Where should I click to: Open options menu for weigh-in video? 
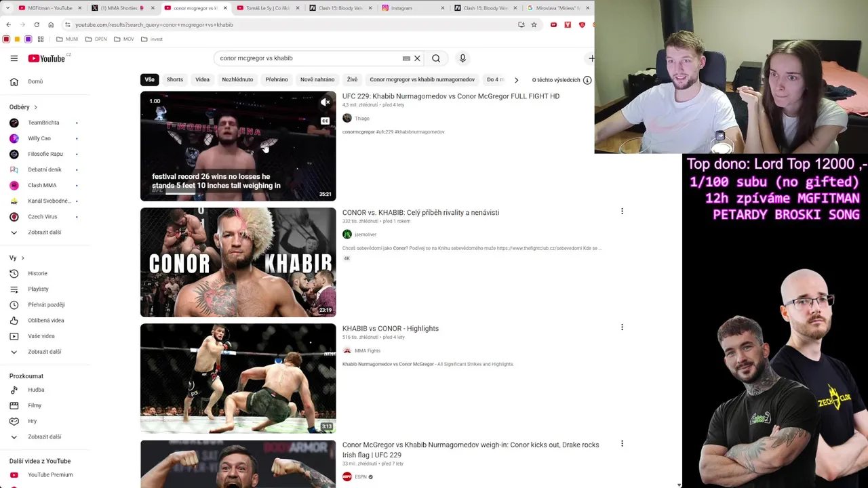[622, 444]
